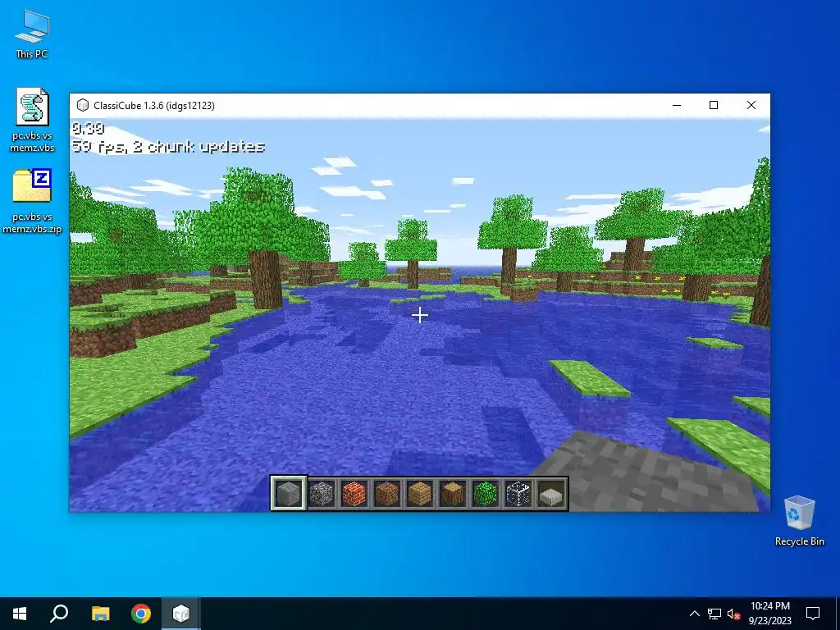Open the Windows Start menu
Viewport: 840px width, 630px height.
click(20, 614)
